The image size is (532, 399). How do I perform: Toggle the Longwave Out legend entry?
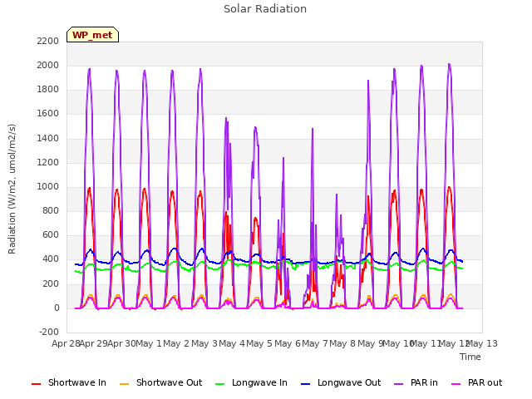point(341,382)
